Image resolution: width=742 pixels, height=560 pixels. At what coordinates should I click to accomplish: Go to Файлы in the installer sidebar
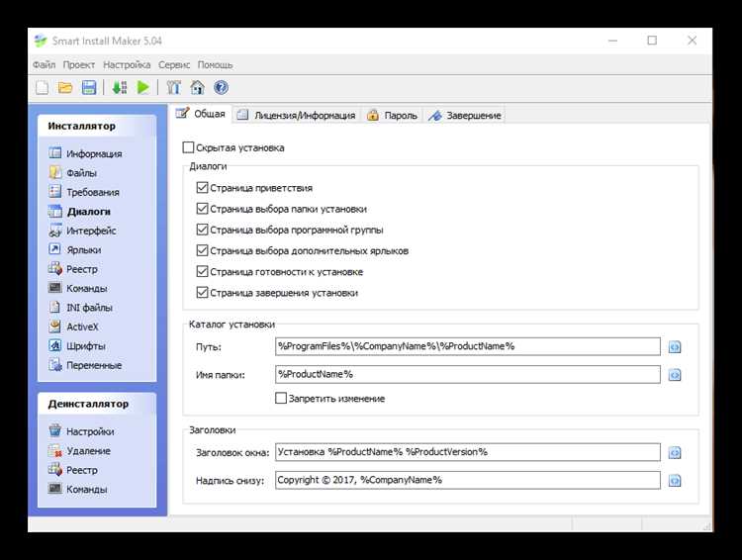pos(81,173)
